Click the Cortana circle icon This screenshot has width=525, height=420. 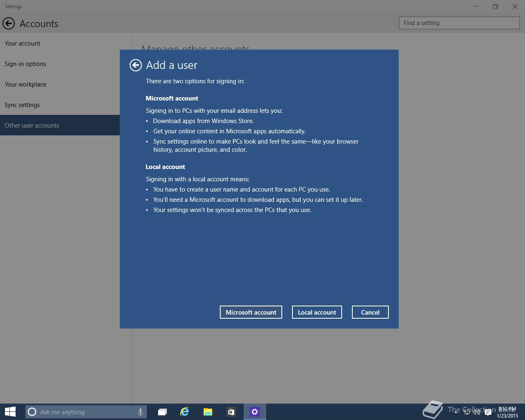click(32, 412)
